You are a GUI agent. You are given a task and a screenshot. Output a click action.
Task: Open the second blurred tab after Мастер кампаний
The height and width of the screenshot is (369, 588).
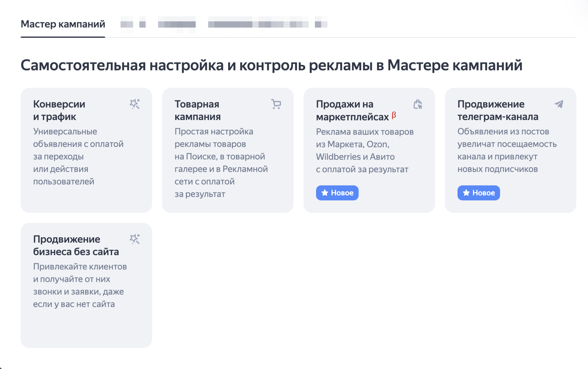(x=177, y=24)
